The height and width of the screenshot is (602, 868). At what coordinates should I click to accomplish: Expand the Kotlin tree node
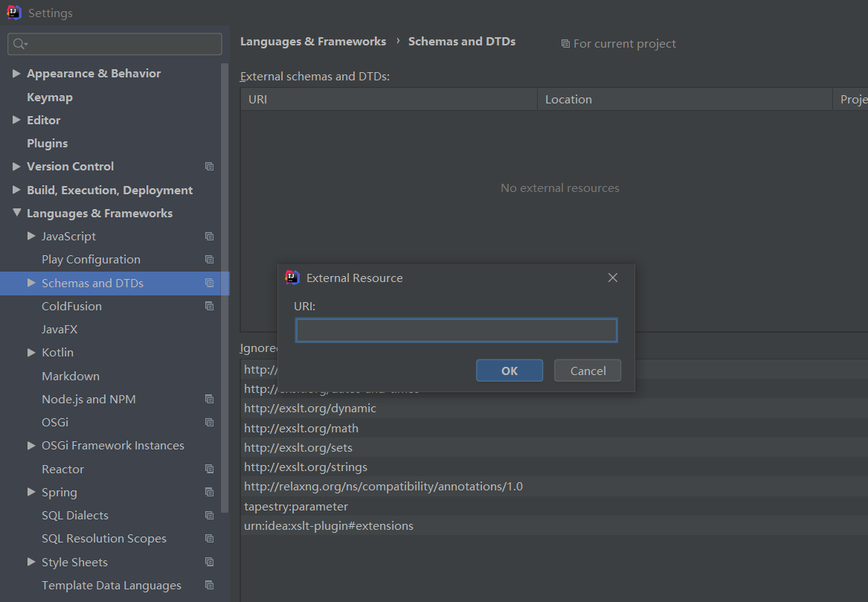click(30, 352)
